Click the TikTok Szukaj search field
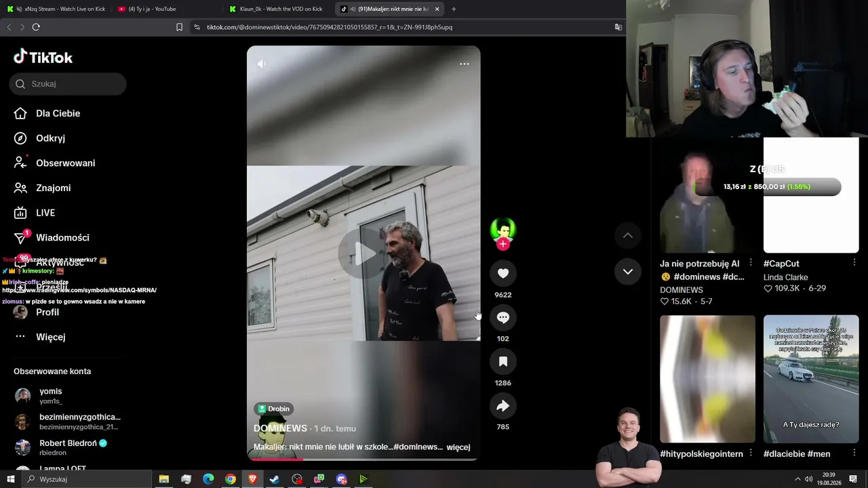The width and height of the screenshot is (868, 488). (x=68, y=84)
